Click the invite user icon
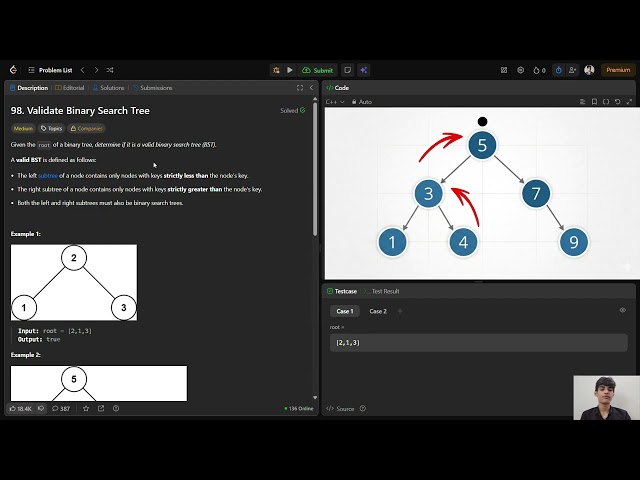 point(572,70)
